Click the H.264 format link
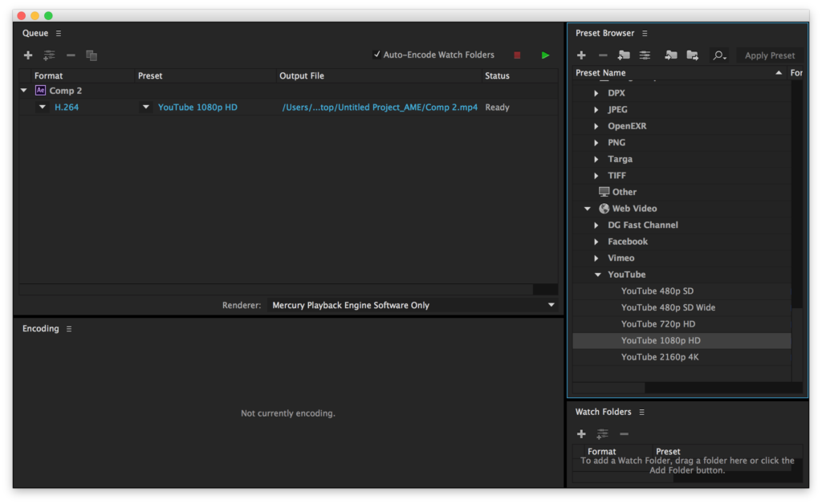Screen dimensions: 822x504 pos(67,107)
